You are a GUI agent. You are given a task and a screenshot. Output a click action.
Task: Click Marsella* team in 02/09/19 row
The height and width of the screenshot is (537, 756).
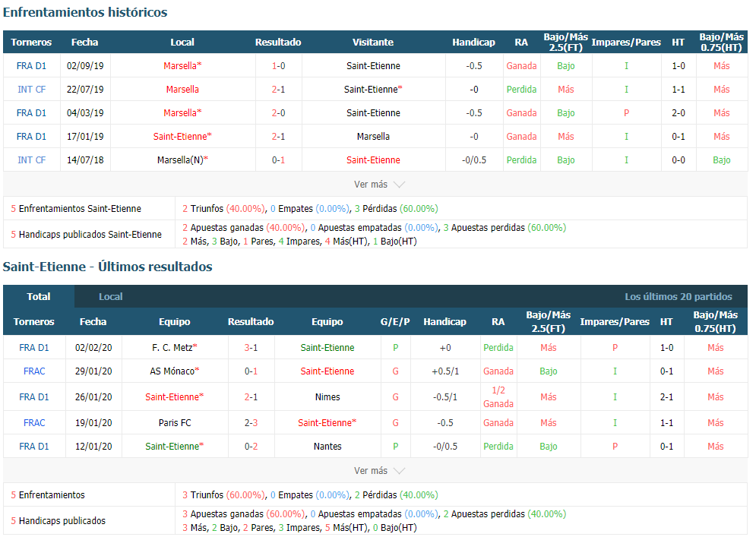click(182, 66)
